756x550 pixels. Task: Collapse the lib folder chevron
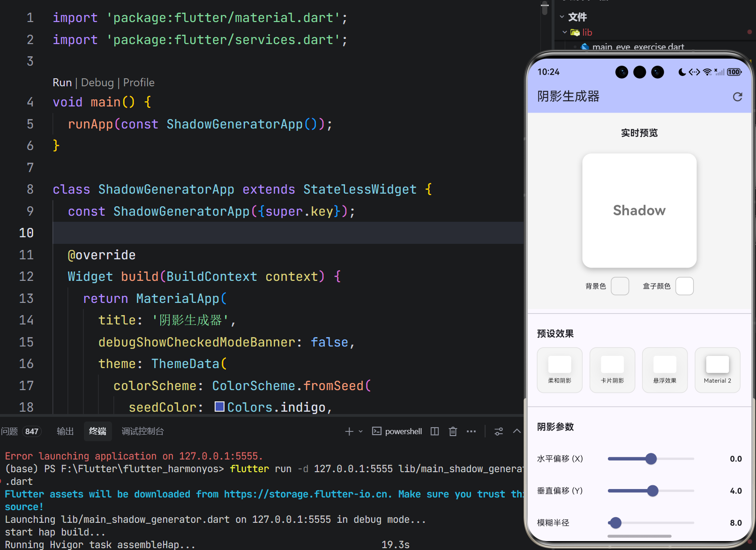tap(565, 32)
